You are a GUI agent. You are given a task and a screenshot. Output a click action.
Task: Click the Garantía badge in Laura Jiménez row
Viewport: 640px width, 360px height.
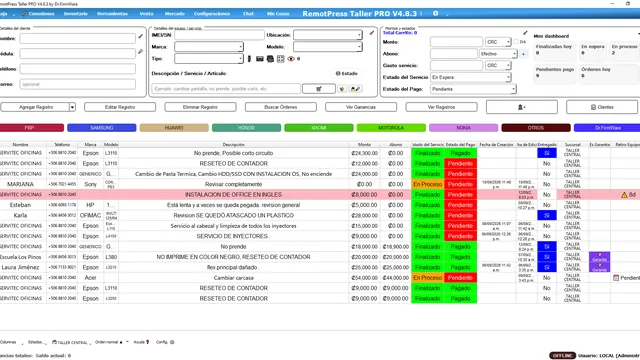coord(599,267)
